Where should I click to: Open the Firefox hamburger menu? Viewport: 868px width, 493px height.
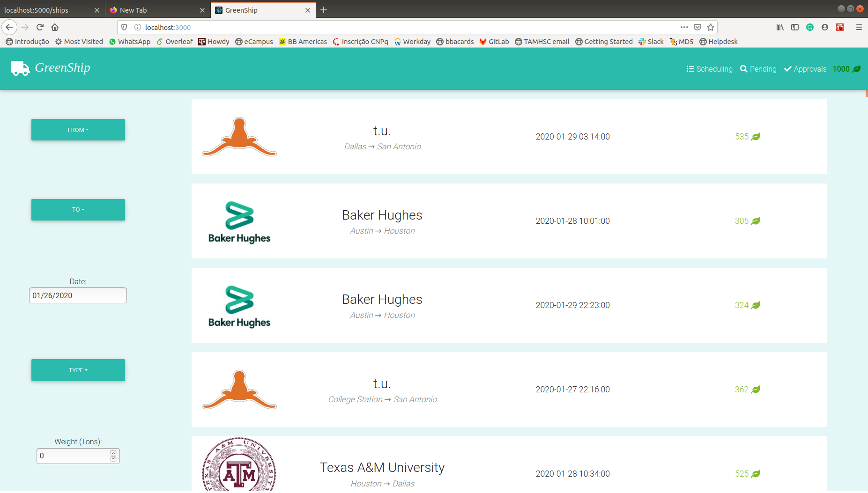click(859, 27)
